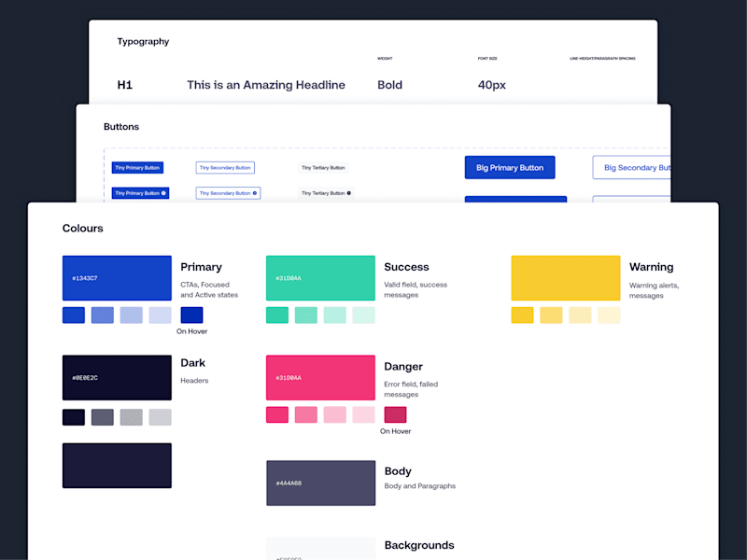
Task: Click the Tiny Secondary Button with icon
Action: tap(228, 193)
